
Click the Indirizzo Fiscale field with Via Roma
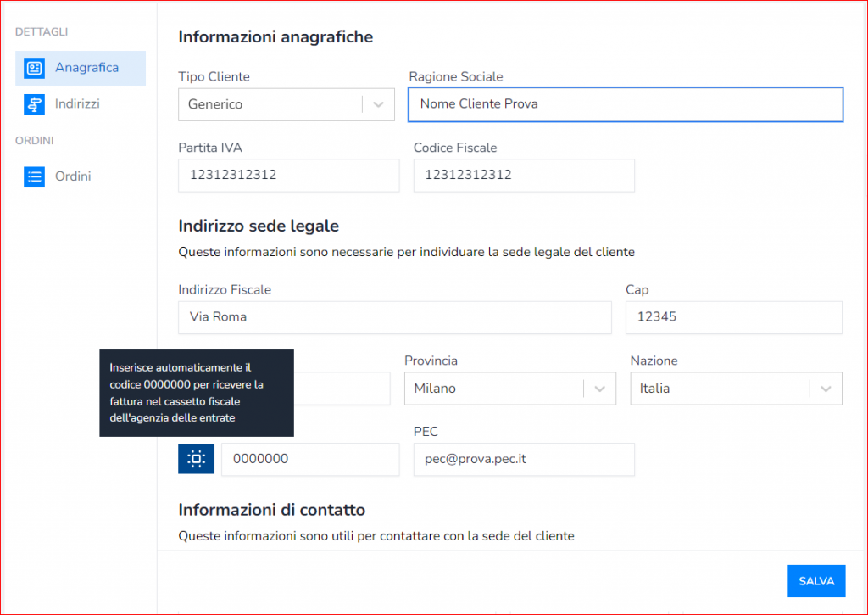point(394,317)
